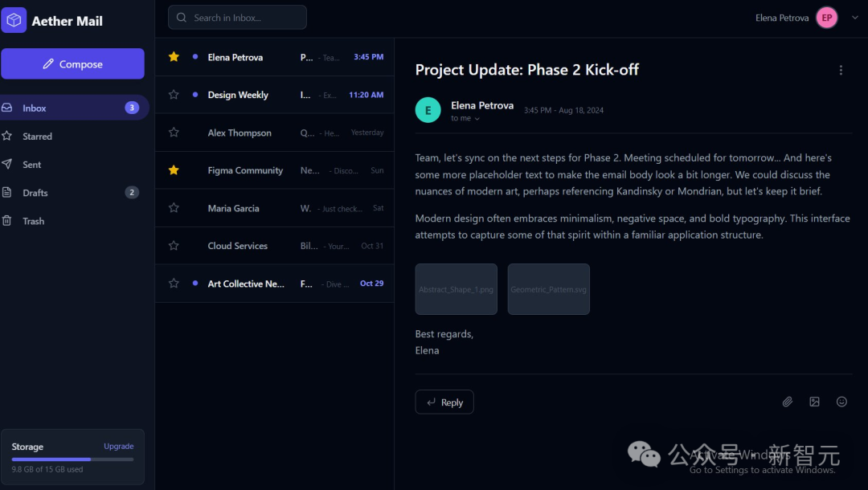Toggle star on the Maria Garcia email
Image resolution: width=868 pixels, height=490 pixels.
[174, 208]
